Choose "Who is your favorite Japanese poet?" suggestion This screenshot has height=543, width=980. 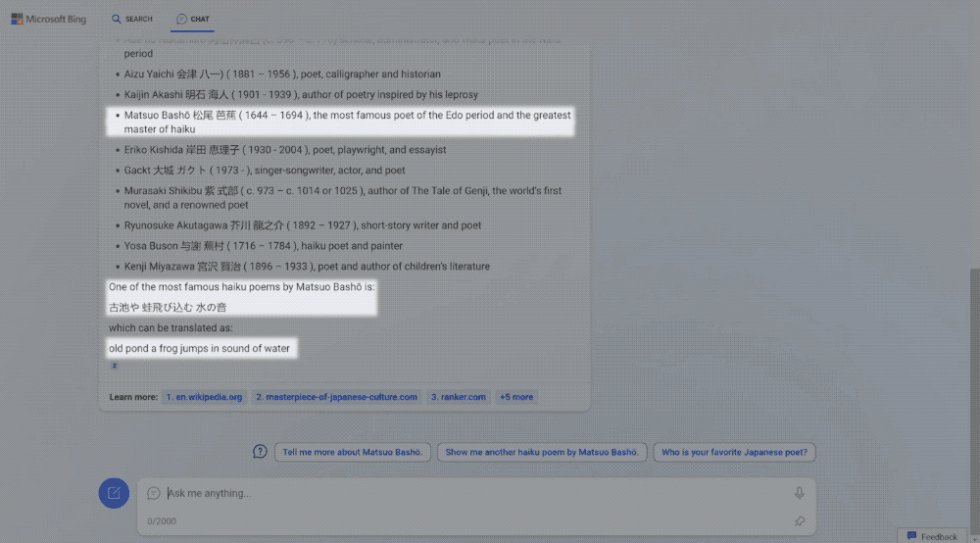click(x=734, y=452)
